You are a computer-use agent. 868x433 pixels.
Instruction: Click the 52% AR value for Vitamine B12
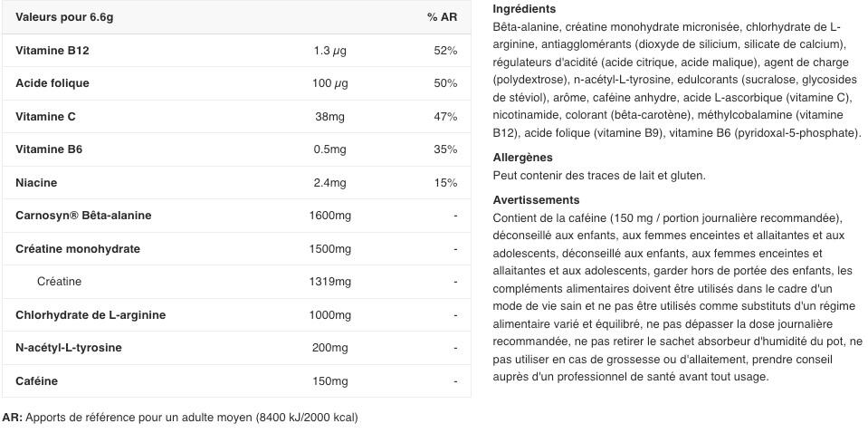(x=445, y=51)
